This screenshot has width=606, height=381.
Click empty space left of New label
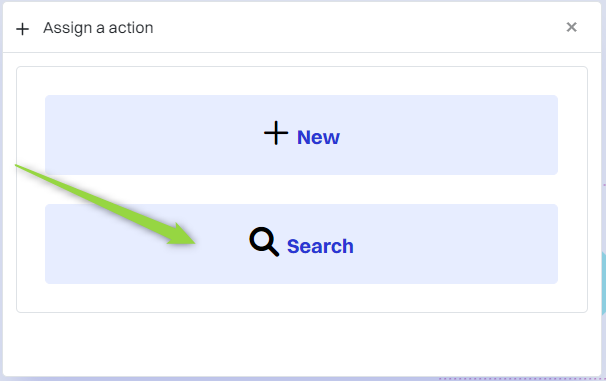point(155,135)
